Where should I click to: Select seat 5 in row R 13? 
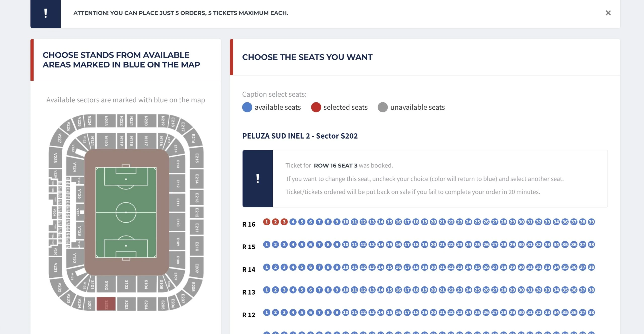tap(302, 290)
